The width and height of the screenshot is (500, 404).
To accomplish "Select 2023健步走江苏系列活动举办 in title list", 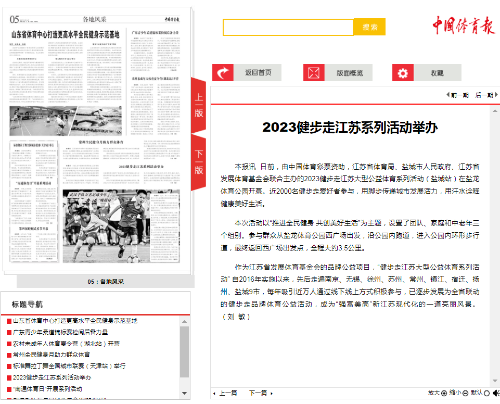I will (52, 378).
